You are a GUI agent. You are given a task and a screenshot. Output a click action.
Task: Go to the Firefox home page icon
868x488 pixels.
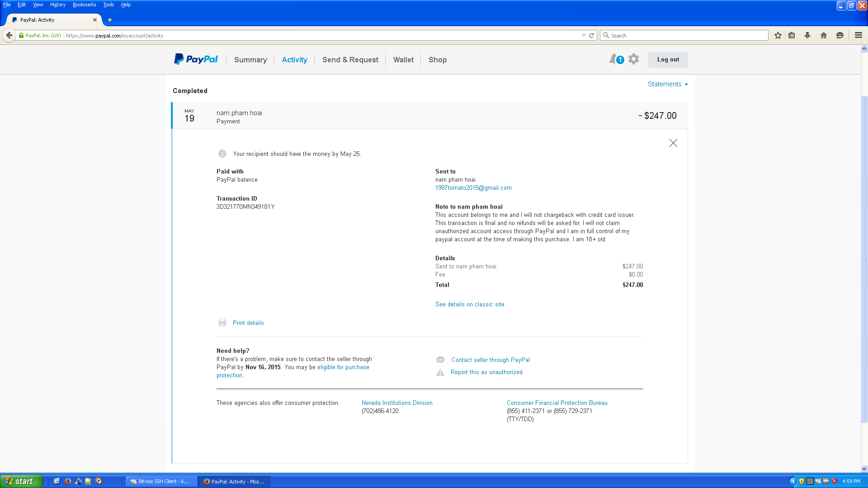click(824, 35)
